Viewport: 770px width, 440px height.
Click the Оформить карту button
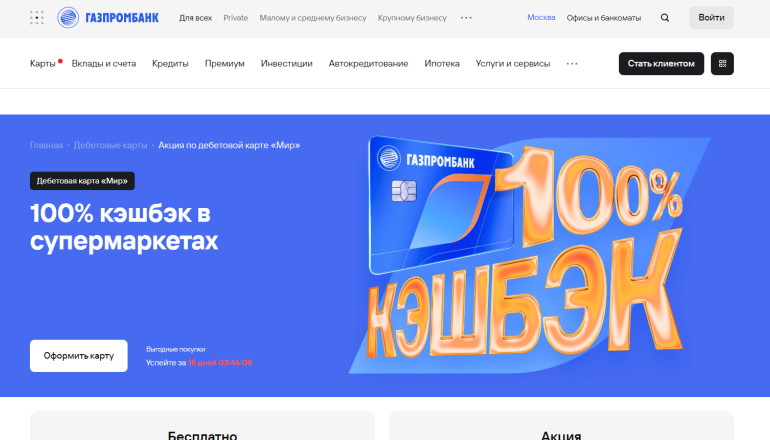[x=79, y=356]
